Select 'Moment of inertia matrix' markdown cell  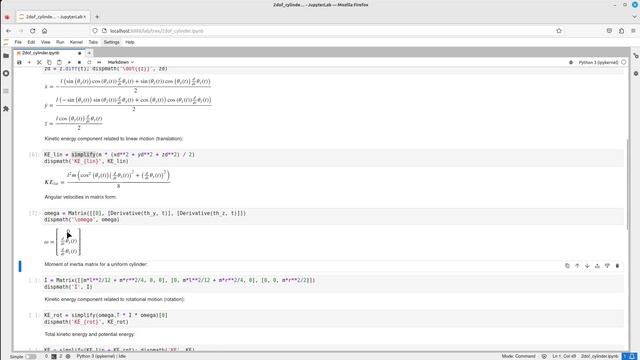pyautogui.click(x=96, y=264)
